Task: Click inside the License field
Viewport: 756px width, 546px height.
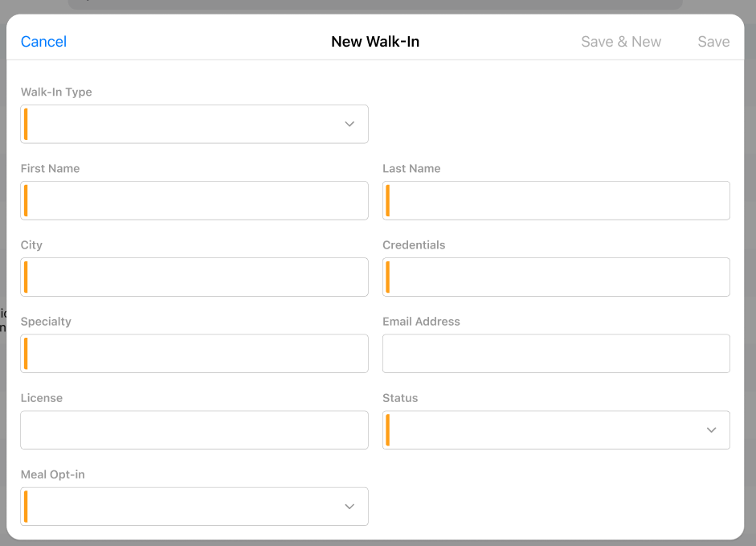Action: 194,429
